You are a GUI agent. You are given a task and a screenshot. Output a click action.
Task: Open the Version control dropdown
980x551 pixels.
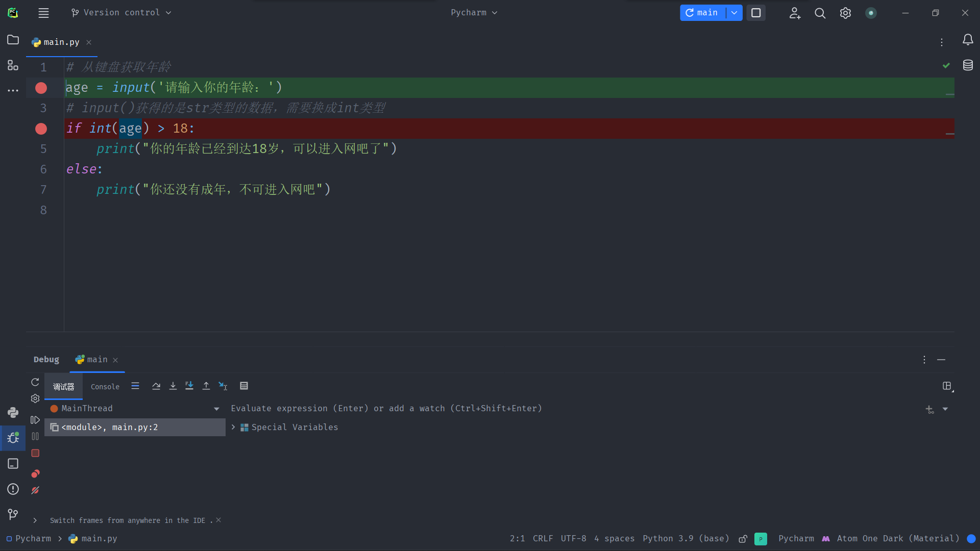tap(121, 13)
